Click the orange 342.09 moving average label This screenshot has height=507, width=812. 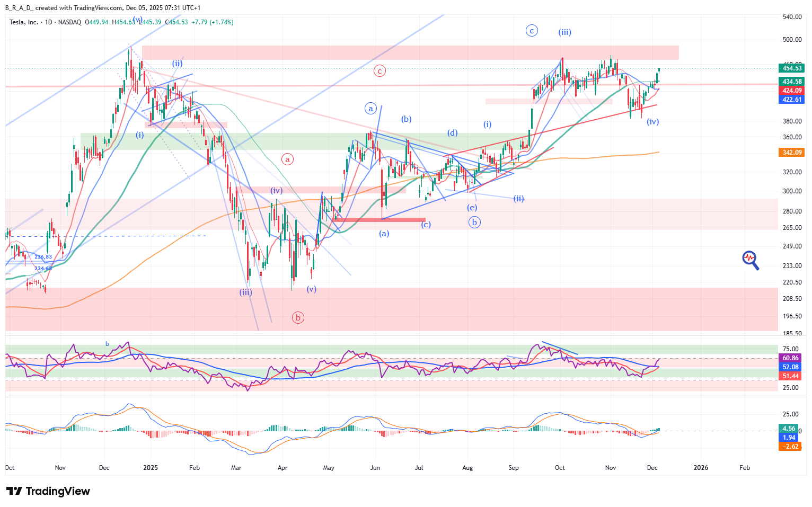point(791,153)
